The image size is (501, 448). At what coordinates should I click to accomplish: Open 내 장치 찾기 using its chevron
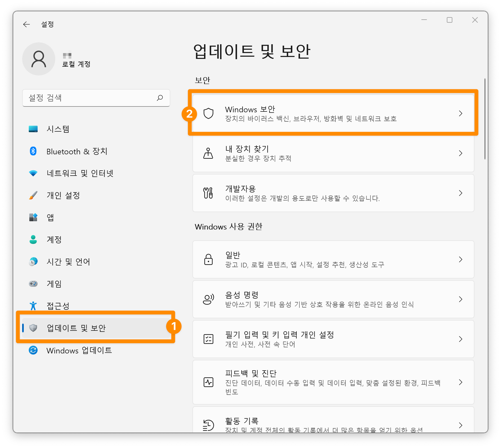coord(461,153)
